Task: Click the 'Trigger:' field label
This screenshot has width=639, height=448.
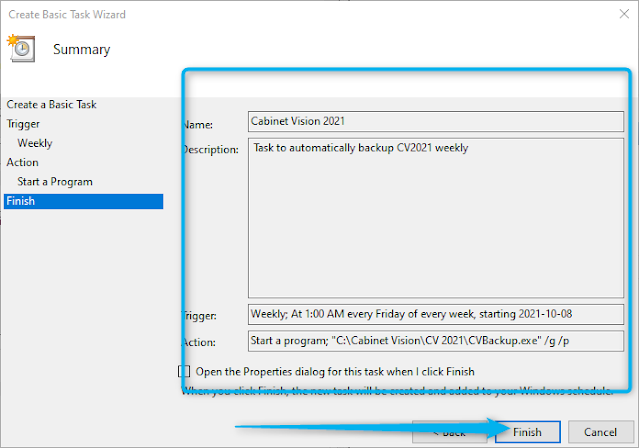Action: [x=199, y=316]
